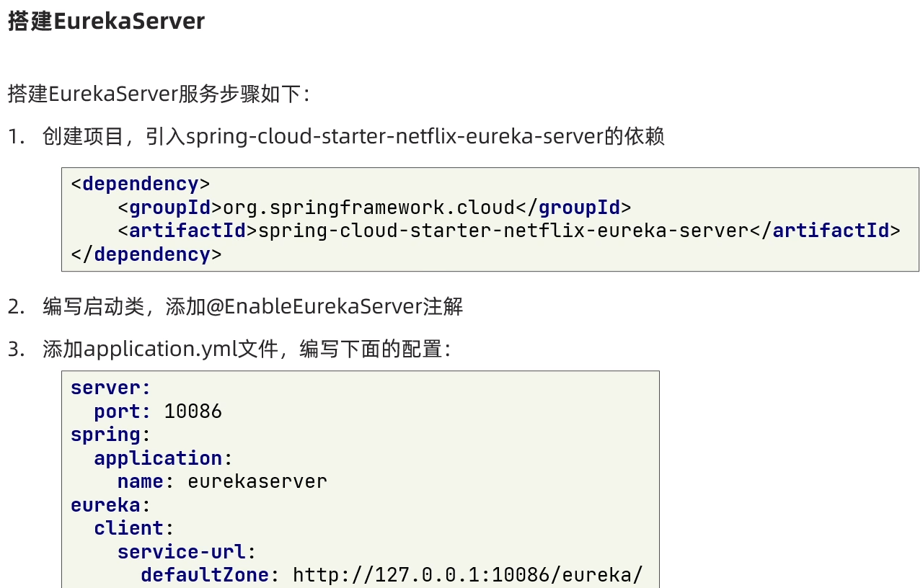Image resolution: width=923 pixels, height=588 pixels.
Task: Click the spring-cloud-starter-netflix-eureka-server artifactId value in XML
Action: (503, 231)
